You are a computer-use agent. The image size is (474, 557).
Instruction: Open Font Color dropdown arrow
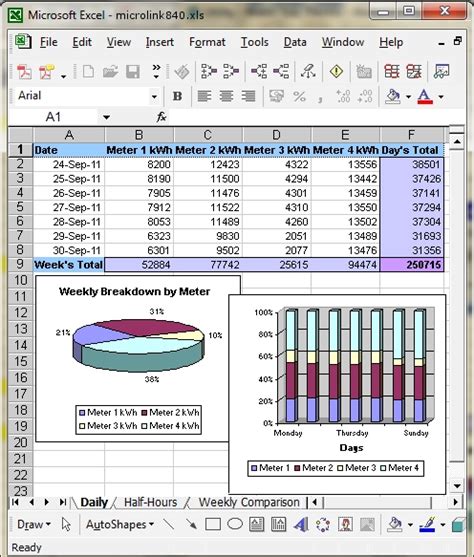click(441, 97)
